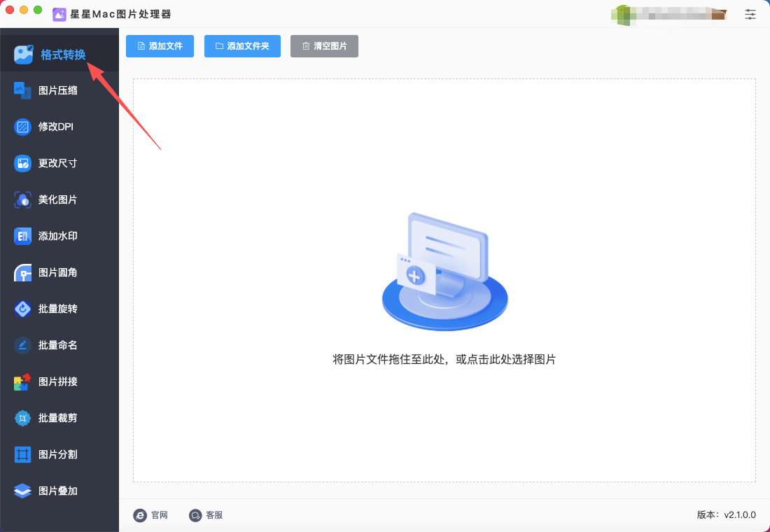This screenshot has height=532, width=770.
Task: Go to 更改尺寸 section
Action: click(x=58, y=163)
